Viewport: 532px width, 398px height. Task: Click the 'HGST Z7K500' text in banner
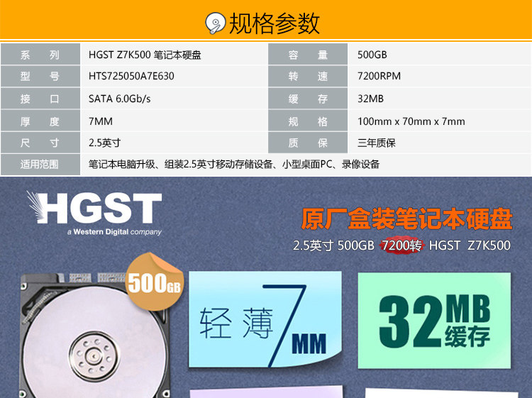coord(470,245)
